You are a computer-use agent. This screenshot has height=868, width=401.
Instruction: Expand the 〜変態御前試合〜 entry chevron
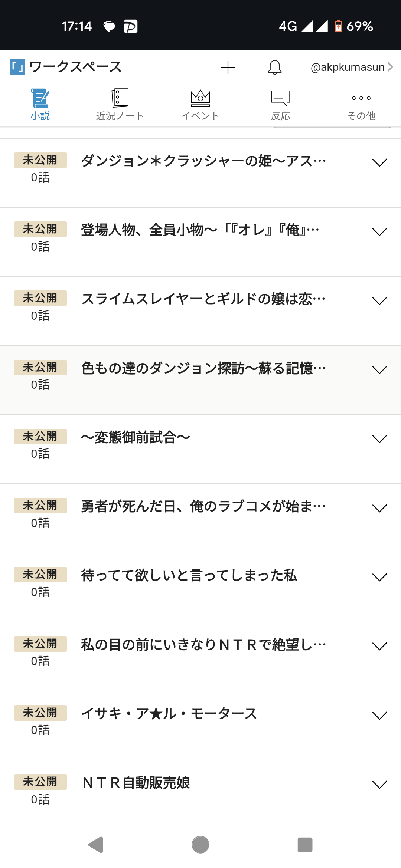click(379, 439)
